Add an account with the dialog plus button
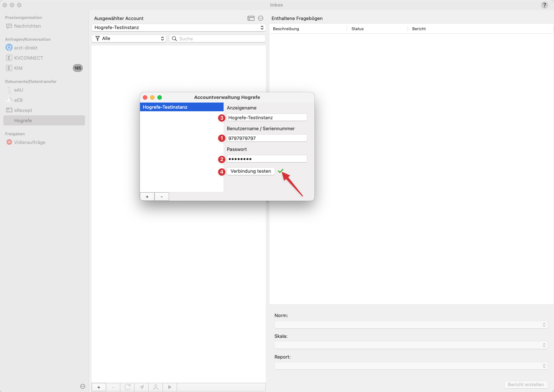The image size is (554, 392). pyautogui.click(x=147, y=197)
